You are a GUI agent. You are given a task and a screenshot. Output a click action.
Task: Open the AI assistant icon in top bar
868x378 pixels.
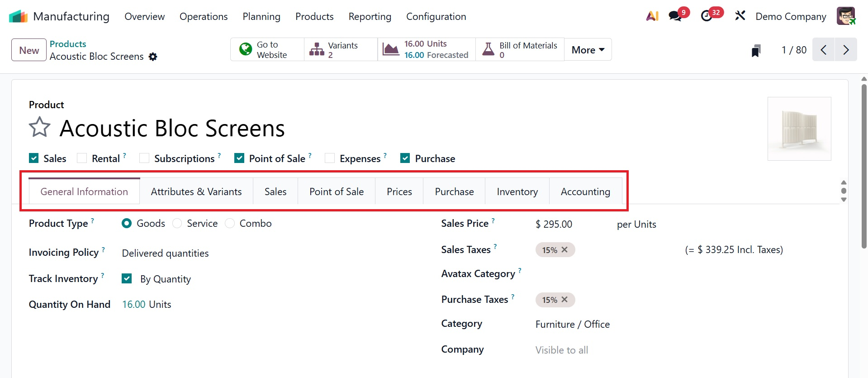pyautogui.click(x=652, y=16)
